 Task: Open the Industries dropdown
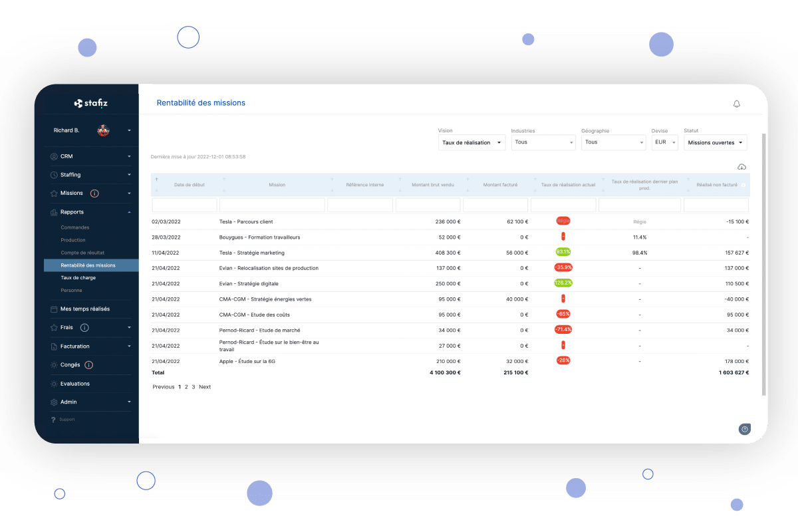[x=543, y=142]
